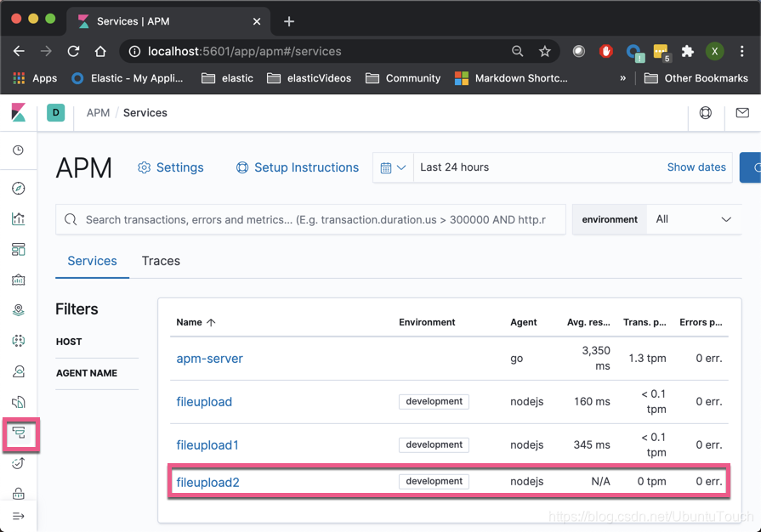761x532 pixels.
Task: Open Maps icon in sidebar
Action: (x=19, y=310)
